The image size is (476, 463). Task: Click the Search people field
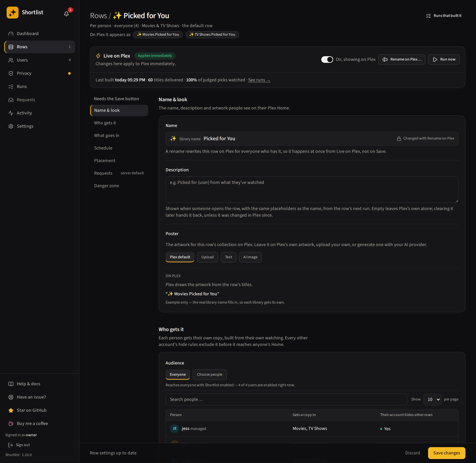(x=286, y=399)
